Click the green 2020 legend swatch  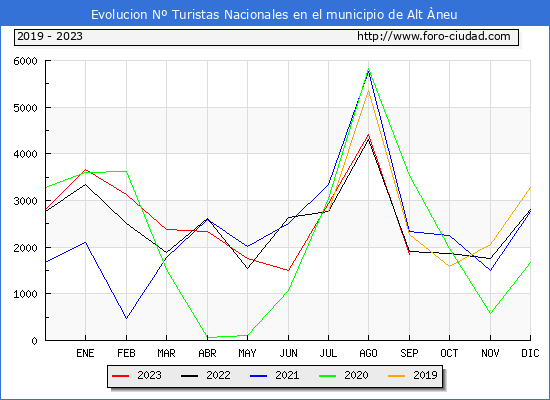[x=328, y=376]
